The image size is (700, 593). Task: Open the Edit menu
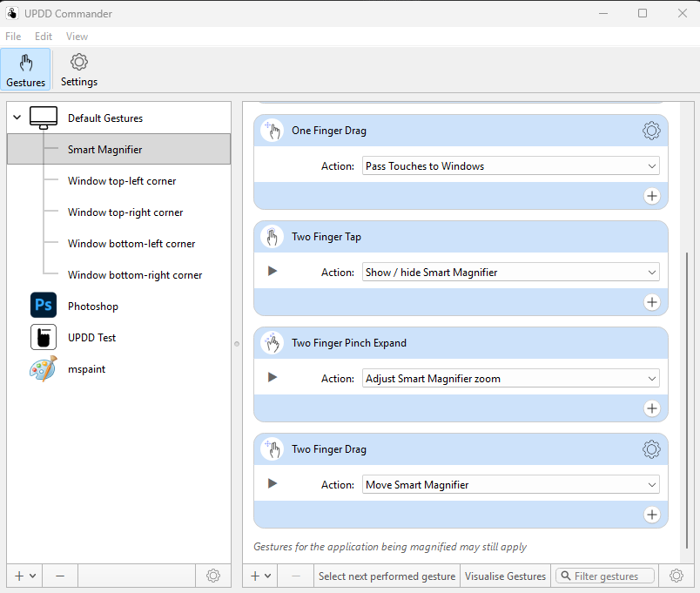click(x=44, y=37)
